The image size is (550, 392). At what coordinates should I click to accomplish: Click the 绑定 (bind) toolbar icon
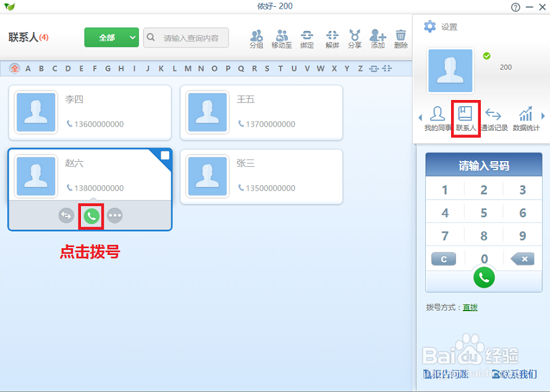[307, 37]
